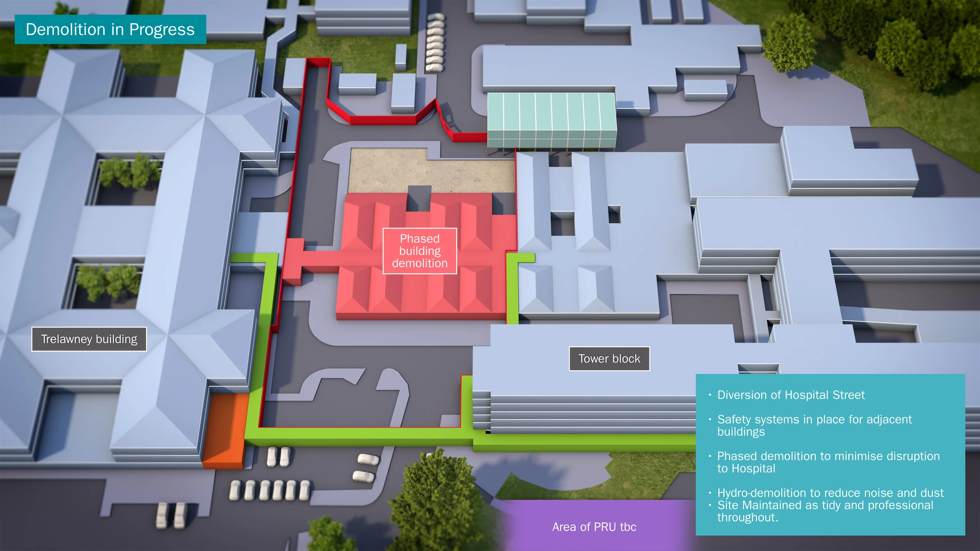Click Hydro-demolition to reduce noise bullet

coord(830,493)
